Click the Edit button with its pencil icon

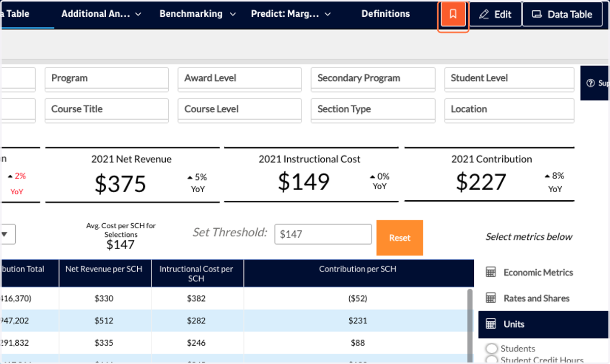pyautogui.click(x=495, y=14)
